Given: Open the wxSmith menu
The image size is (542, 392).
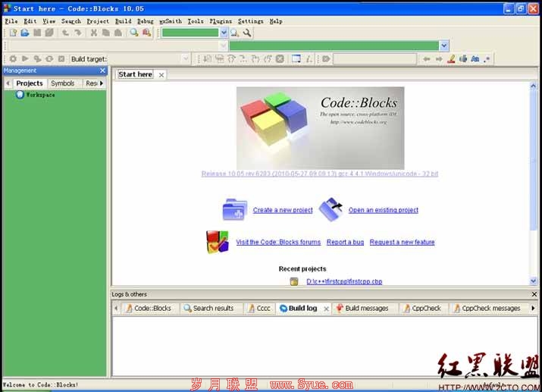Looking at the screenshot, I should (171, 21).
